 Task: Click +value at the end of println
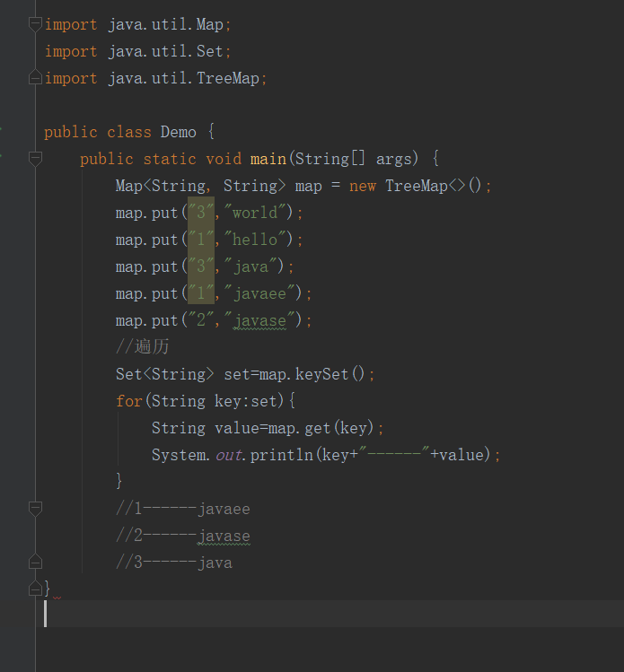pyautogui.click(x=457, y=455)
